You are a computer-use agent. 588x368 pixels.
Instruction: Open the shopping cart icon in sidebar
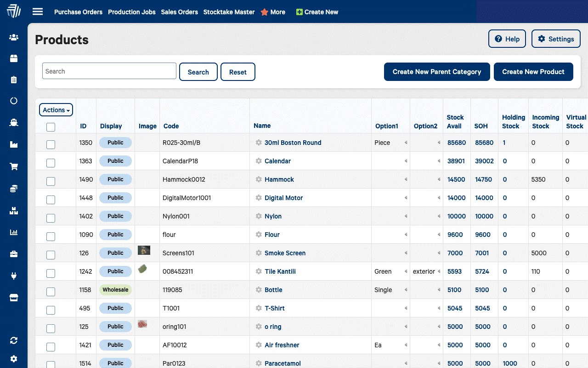[13, 166]
